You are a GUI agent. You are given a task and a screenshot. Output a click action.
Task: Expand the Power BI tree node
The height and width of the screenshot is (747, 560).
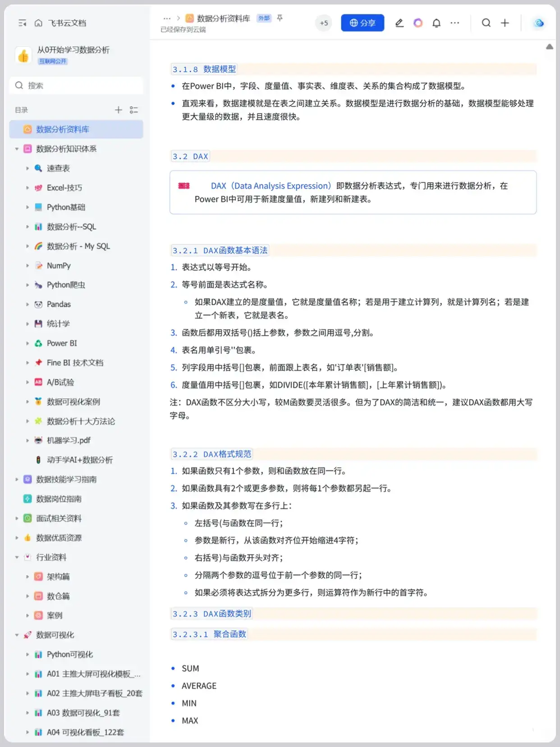tap(27, 343)
